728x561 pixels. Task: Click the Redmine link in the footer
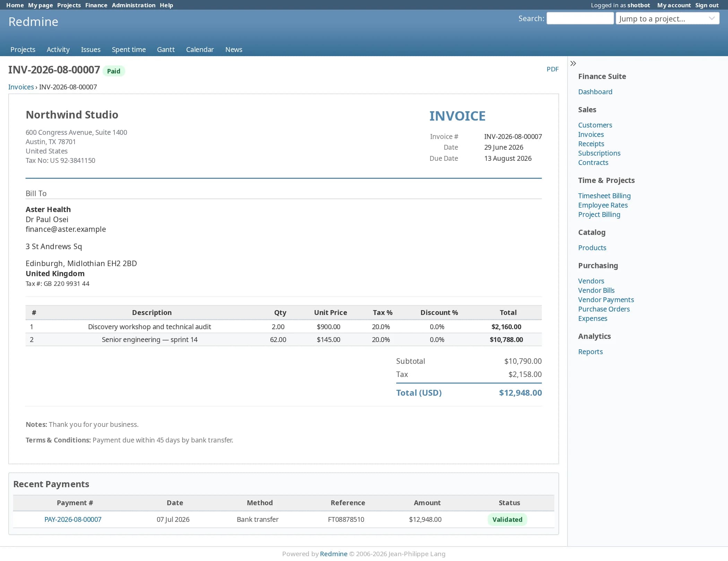coord(333,554)
